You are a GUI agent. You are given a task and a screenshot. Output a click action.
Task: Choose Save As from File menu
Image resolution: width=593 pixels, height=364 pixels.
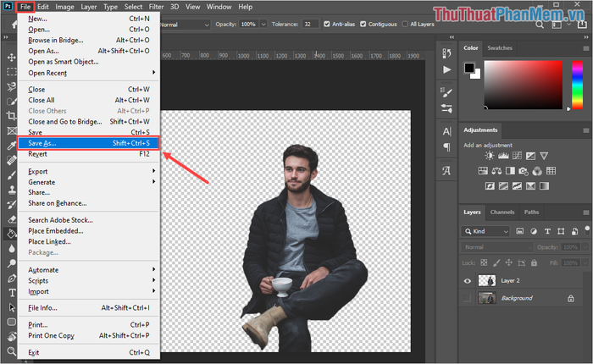[89, 143]
